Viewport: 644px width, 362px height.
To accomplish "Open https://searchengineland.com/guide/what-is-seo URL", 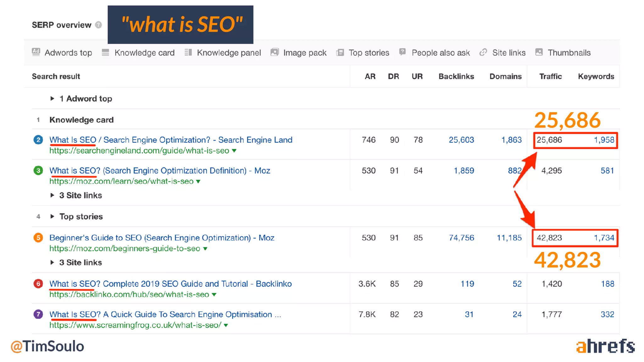I will coord(139,151).
